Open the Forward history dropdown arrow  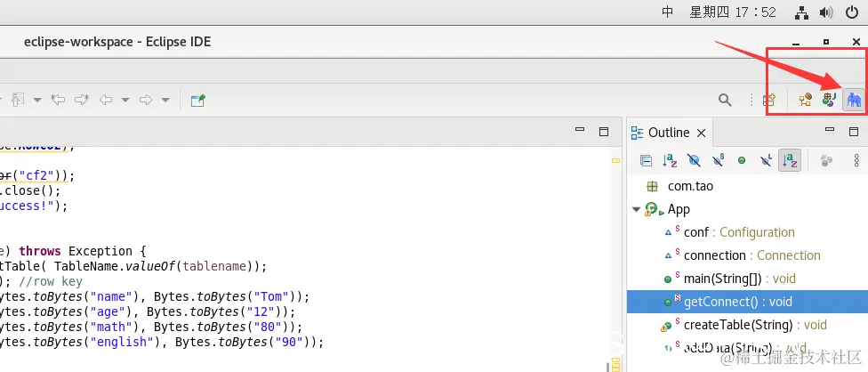[165, 101]
